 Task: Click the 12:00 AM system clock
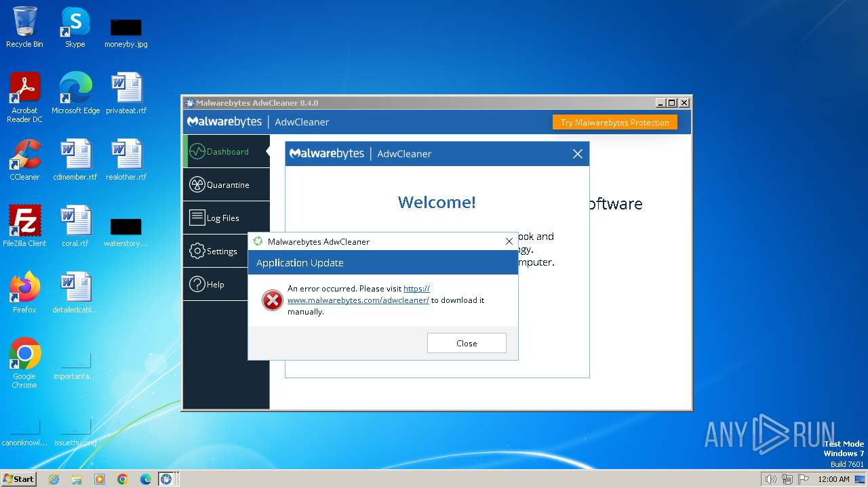click(833, 479)
